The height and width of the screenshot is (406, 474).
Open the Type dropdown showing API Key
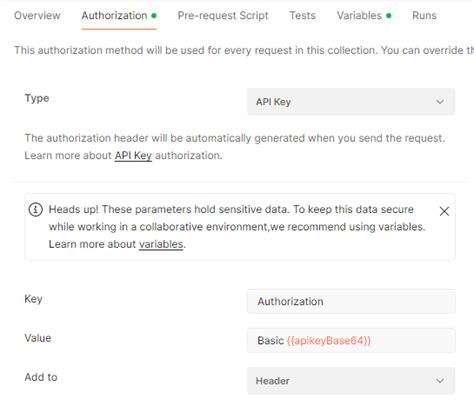point(351,102)
